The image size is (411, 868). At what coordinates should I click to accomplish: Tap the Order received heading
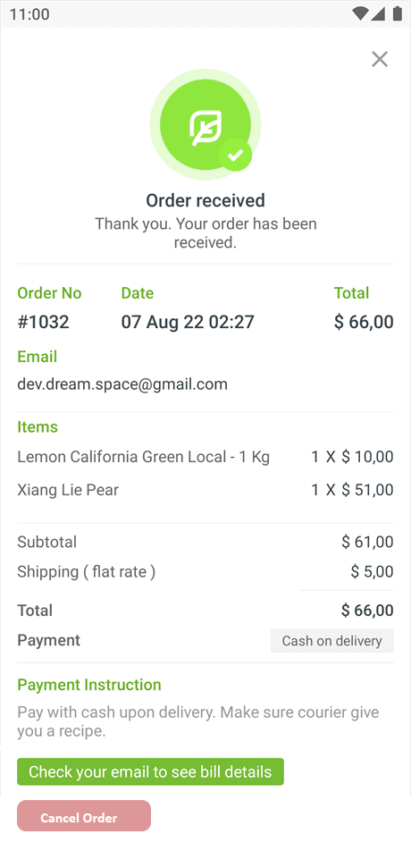tap(205, 200)
